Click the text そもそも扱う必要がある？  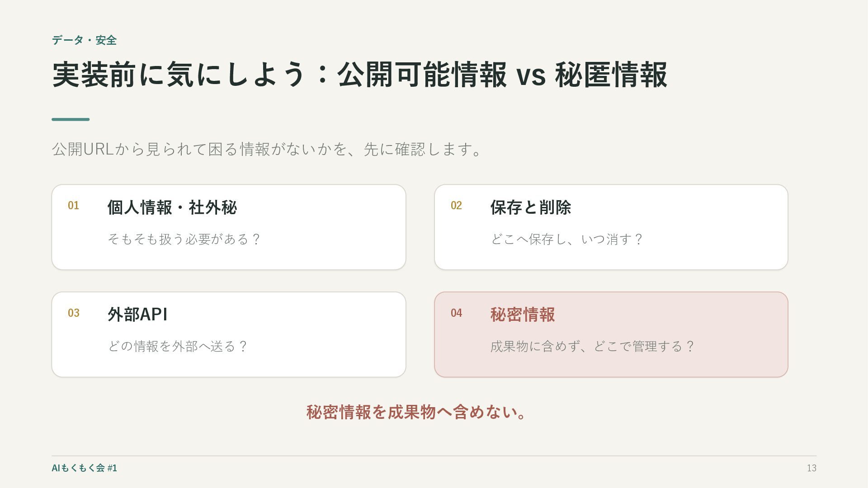coord(184,239)
